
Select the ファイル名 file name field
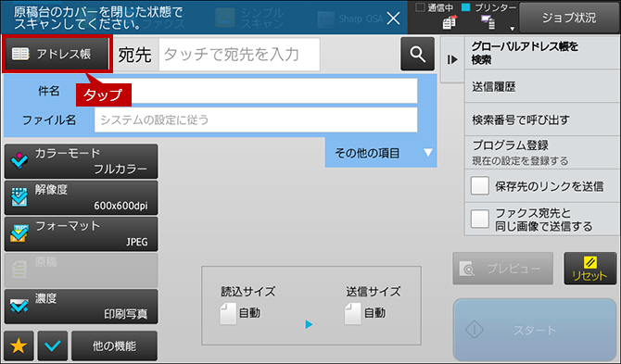coord(256,119)
